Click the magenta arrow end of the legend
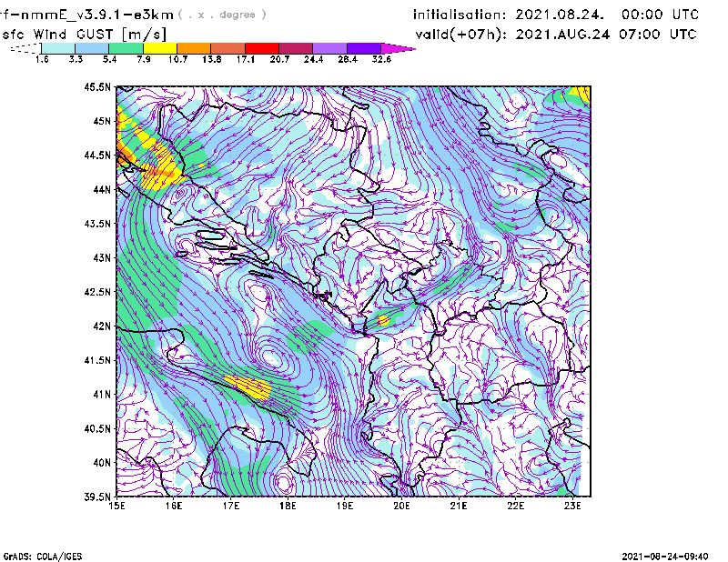Image resolution: width=728 pixels, height=562 pixels. 398,48
